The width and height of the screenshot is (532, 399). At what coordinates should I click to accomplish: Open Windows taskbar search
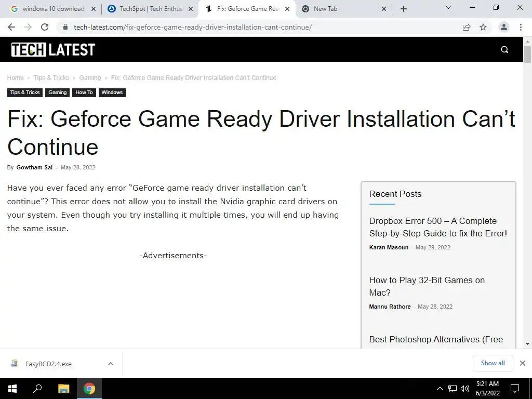37,389
